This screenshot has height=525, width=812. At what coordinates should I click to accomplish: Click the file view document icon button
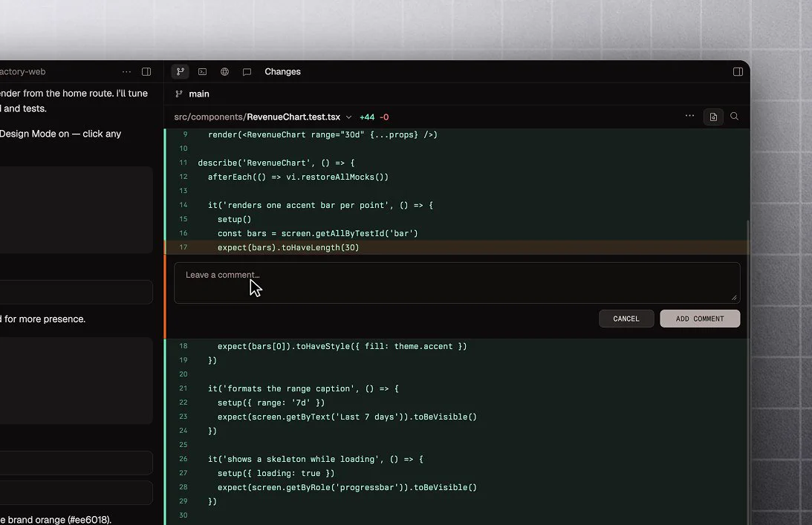(713, 117)
